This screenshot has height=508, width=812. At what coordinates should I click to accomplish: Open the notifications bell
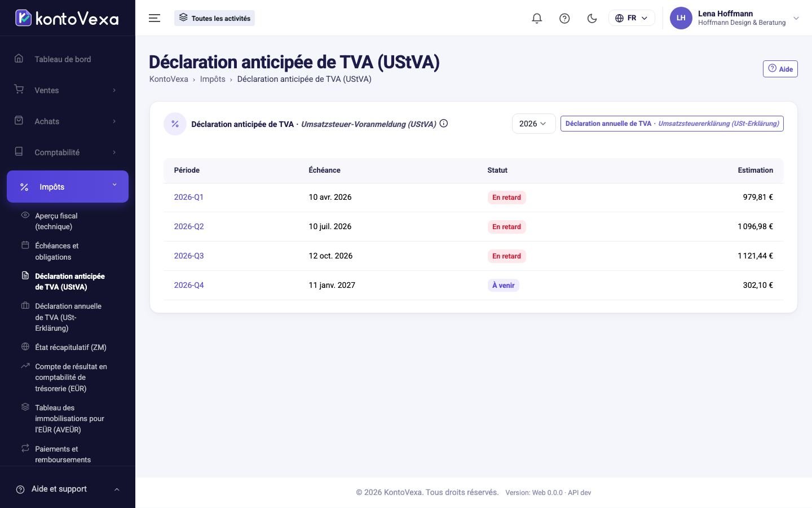point(537,18)
